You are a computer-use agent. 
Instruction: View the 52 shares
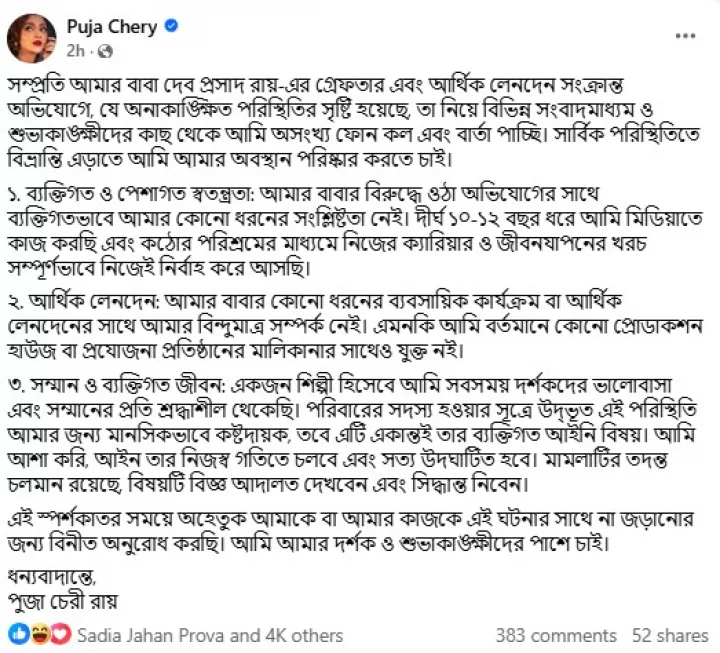tap(670, 635)
